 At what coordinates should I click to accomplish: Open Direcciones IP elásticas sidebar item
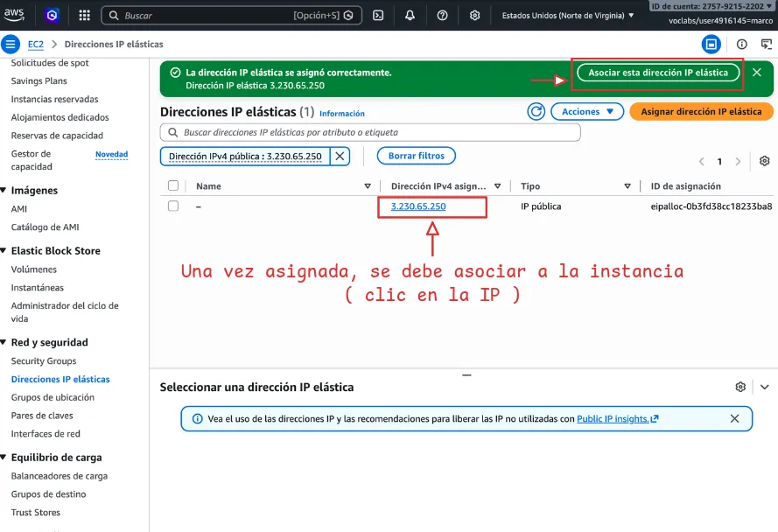tap(60, 379)
